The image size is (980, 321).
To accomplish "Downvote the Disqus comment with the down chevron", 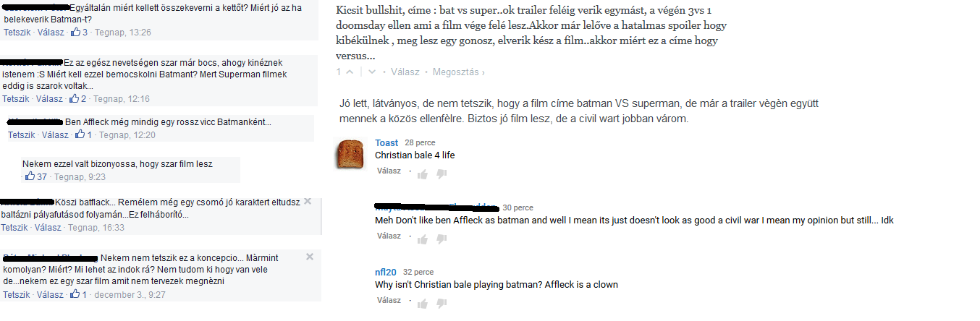I will point(372,72).
